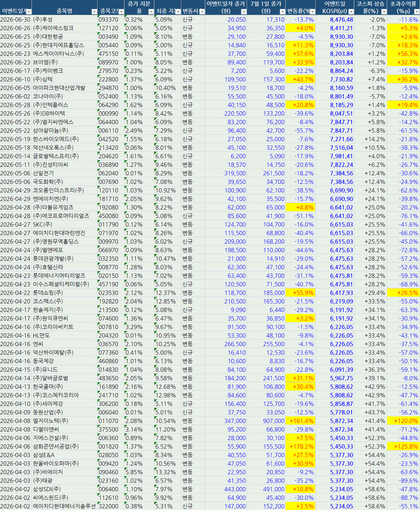The image size is (420, 510).
Task: Open the 초과수익률(%p) filter dropdown
Action: click(x=416, y=12)
